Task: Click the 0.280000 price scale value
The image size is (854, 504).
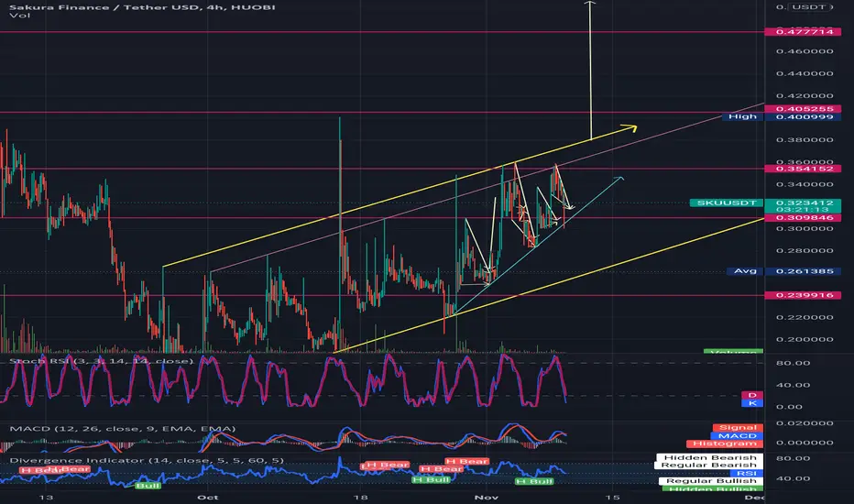Action: [x=805, y=251]
